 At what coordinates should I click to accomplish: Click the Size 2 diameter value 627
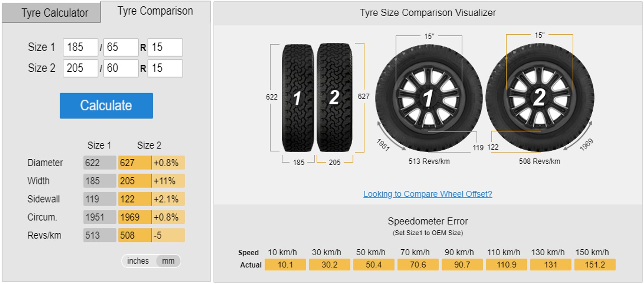tap(134, 163)
